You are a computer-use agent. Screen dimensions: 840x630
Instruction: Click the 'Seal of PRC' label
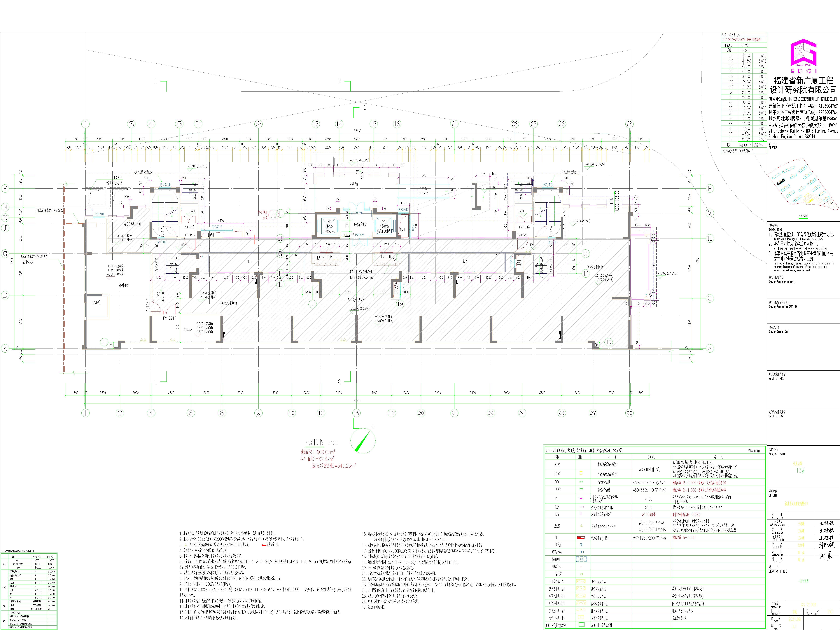tap(776, 379)
